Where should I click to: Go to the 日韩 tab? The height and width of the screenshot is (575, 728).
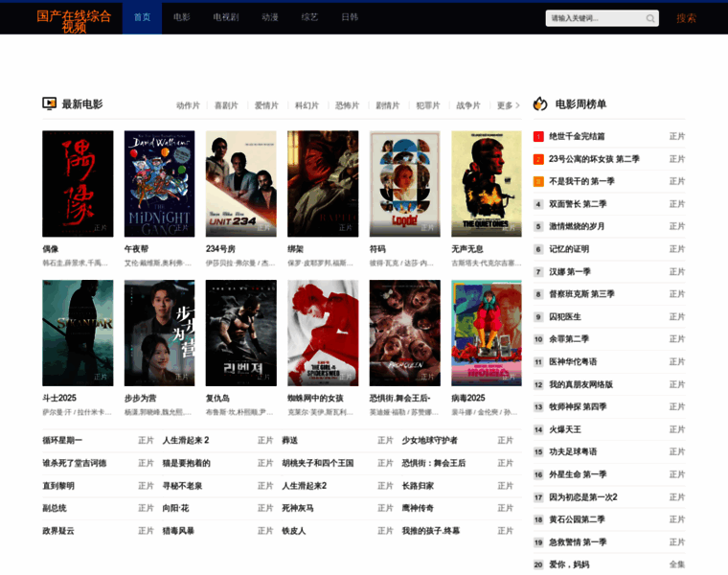tap(350, 17)
